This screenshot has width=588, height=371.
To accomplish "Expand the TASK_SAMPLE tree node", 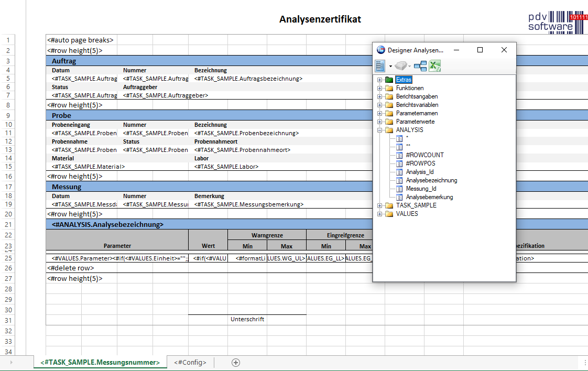I will [379, 205].
